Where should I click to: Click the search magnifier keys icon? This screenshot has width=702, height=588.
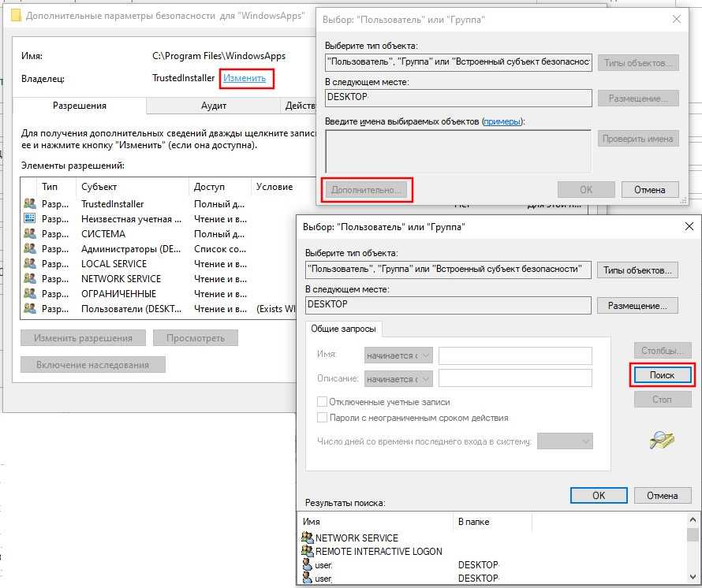tap(662, 440)
